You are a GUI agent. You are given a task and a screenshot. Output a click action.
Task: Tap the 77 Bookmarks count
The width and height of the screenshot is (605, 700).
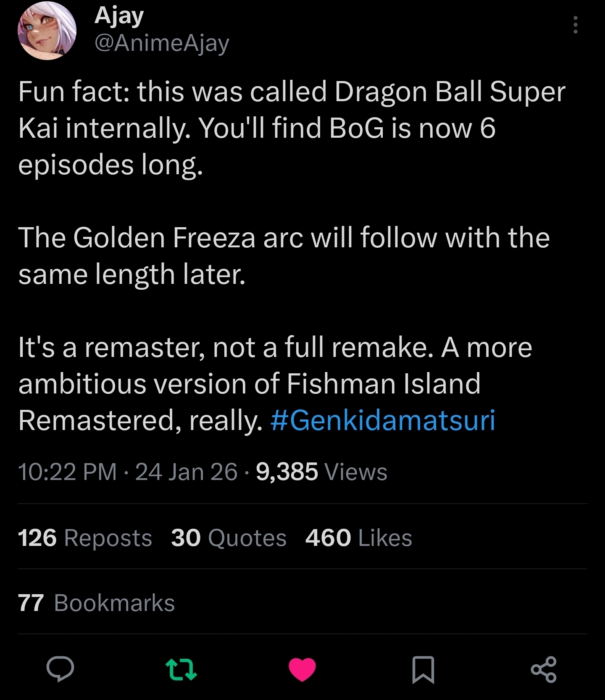(x=96, y=603)
